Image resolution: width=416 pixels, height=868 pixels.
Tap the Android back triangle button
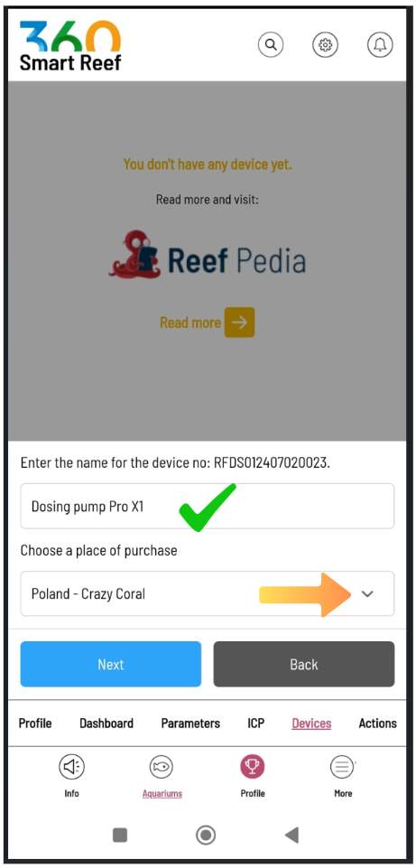click(292, 835)
